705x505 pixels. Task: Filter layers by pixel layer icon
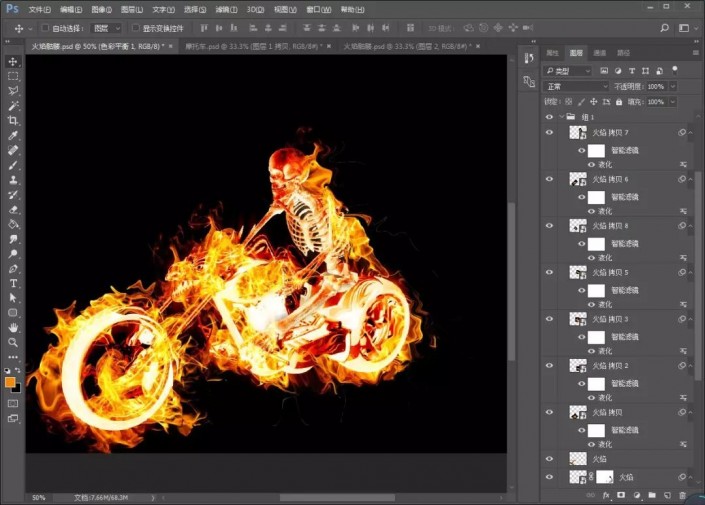pyautogui.click(x=604, y=71)
